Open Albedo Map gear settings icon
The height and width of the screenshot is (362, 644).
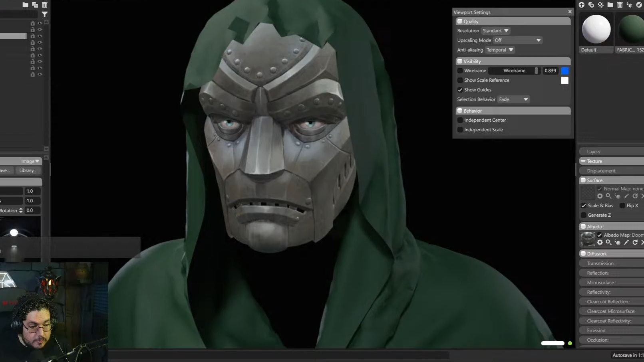point(600,242)
